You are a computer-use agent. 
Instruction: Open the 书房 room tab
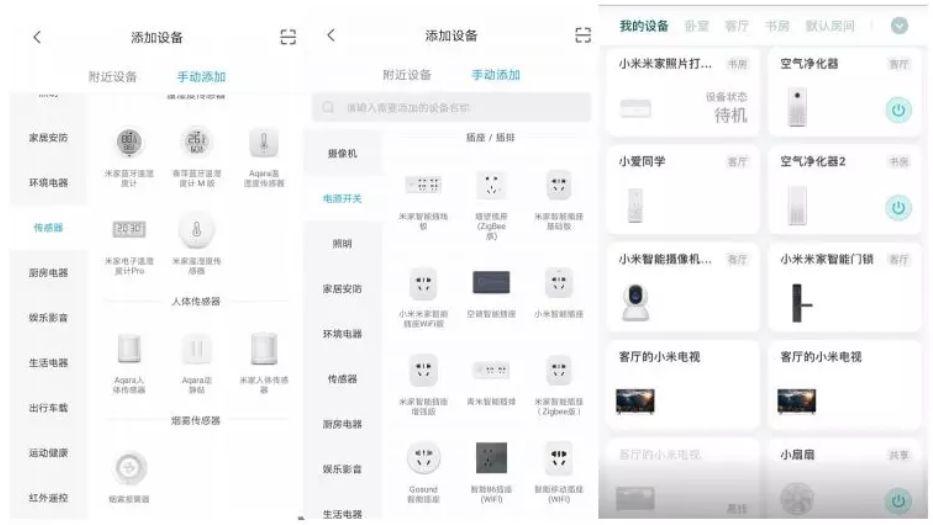(777, 26)
